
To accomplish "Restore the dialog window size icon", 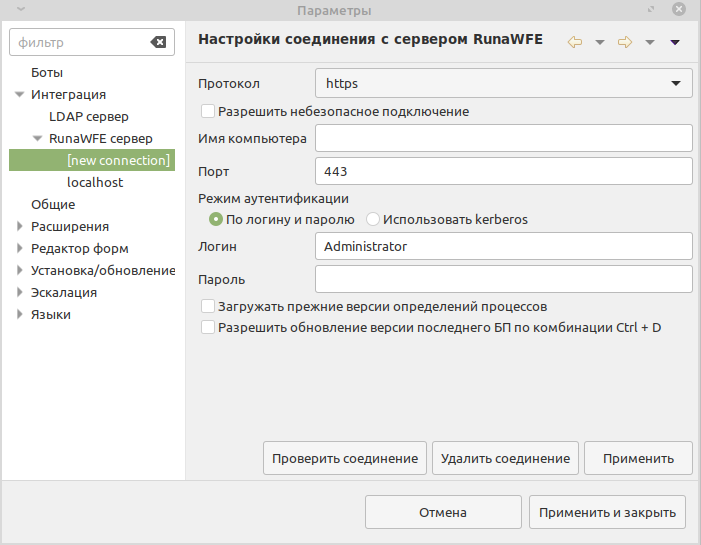I will (x=651, y=9).
